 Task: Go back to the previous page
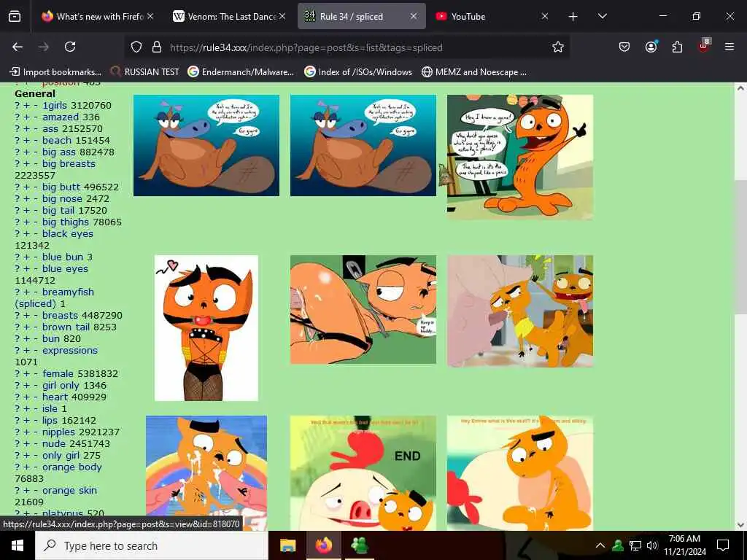coord(18,47)
